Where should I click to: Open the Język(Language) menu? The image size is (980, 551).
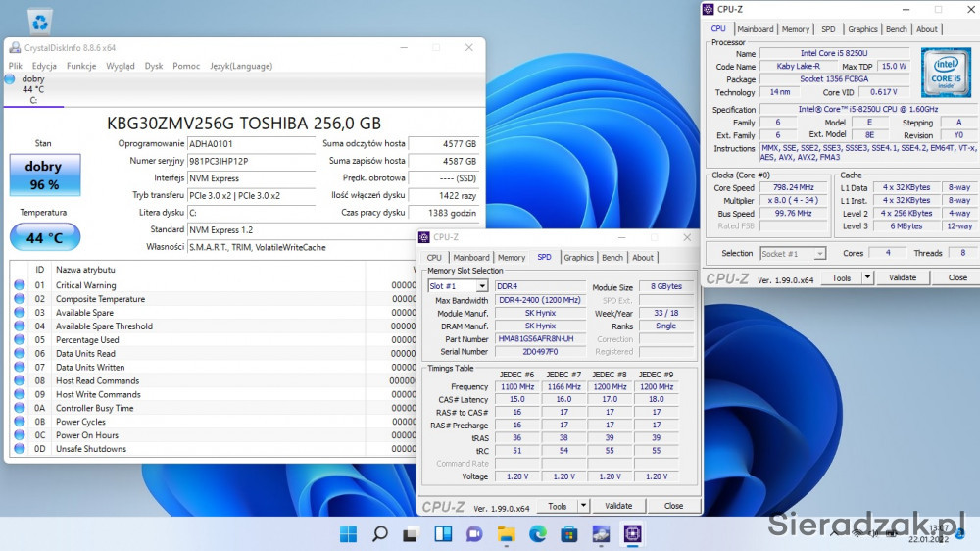[x=241, y=66]
